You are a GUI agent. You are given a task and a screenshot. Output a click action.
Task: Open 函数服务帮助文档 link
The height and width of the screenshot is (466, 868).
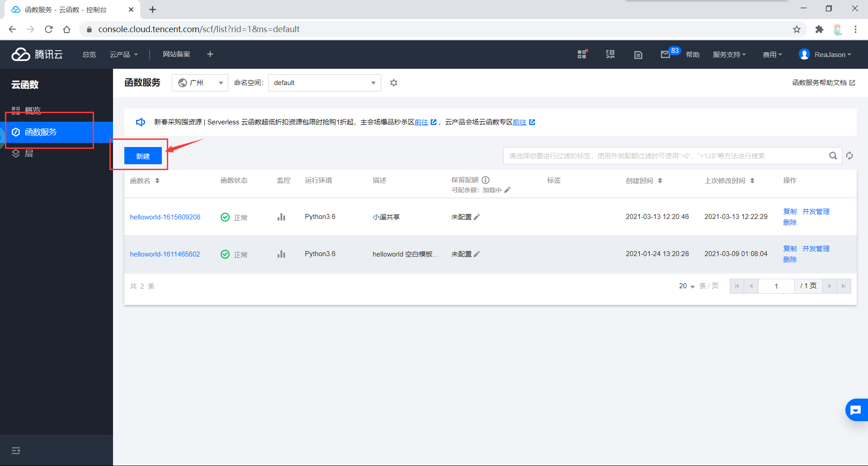point(823,83)
